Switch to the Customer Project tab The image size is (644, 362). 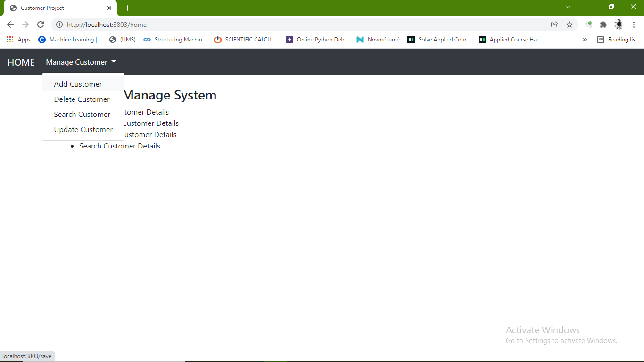click(x=47, y=8)
